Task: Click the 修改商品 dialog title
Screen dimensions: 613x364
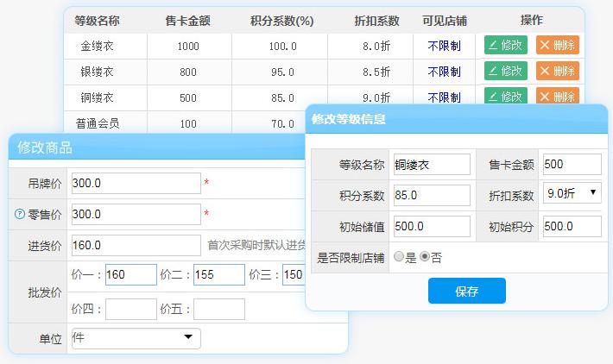Action: pyautogui.click(x=45, y=147)
